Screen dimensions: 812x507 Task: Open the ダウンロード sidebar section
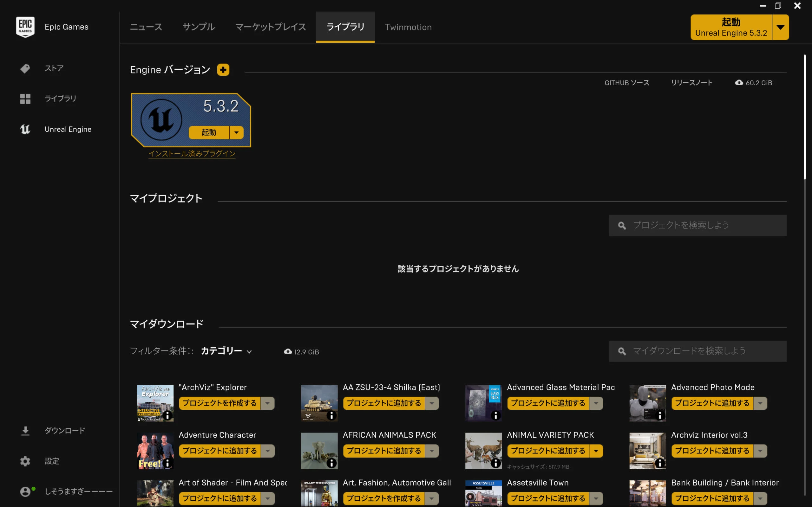(x=64, y=431)
